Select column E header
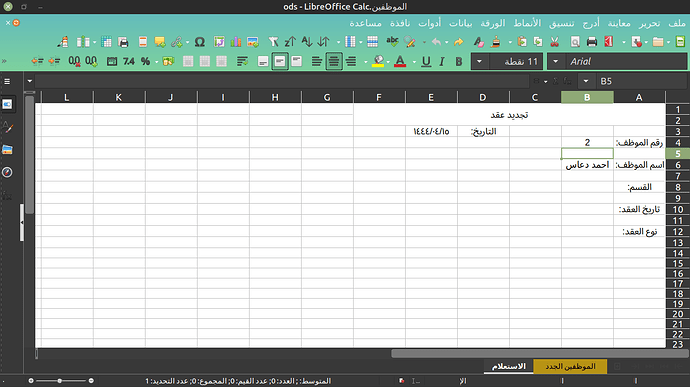This screenshot has width=690, height=387. [431, 97]
